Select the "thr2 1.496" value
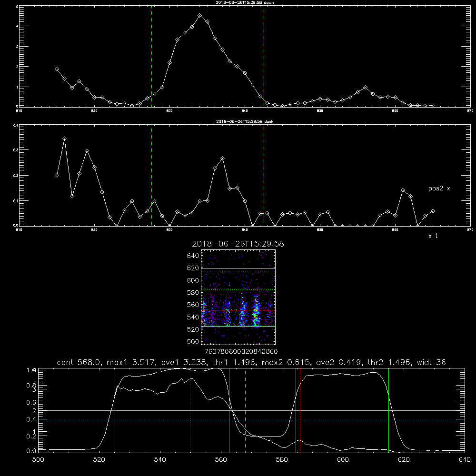Screen dimensions: 476x476 pos(388,362)
